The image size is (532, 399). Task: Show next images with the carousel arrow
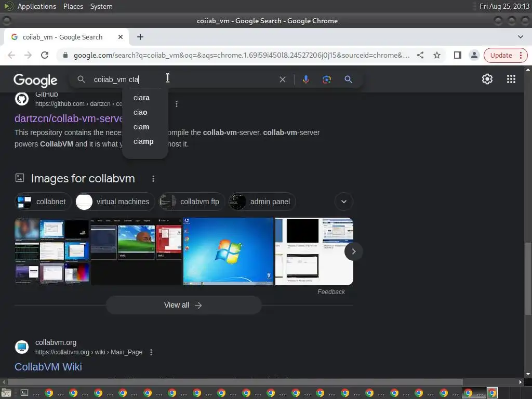[x=353, y=251]
